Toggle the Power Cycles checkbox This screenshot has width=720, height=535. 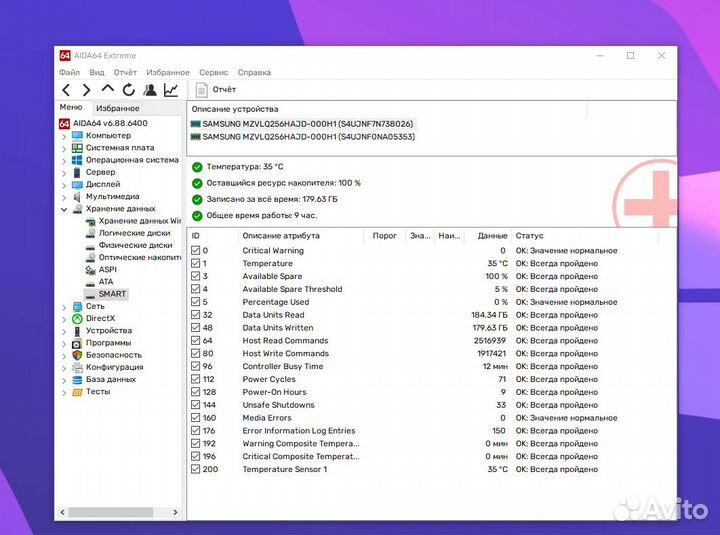click(195, 379)
